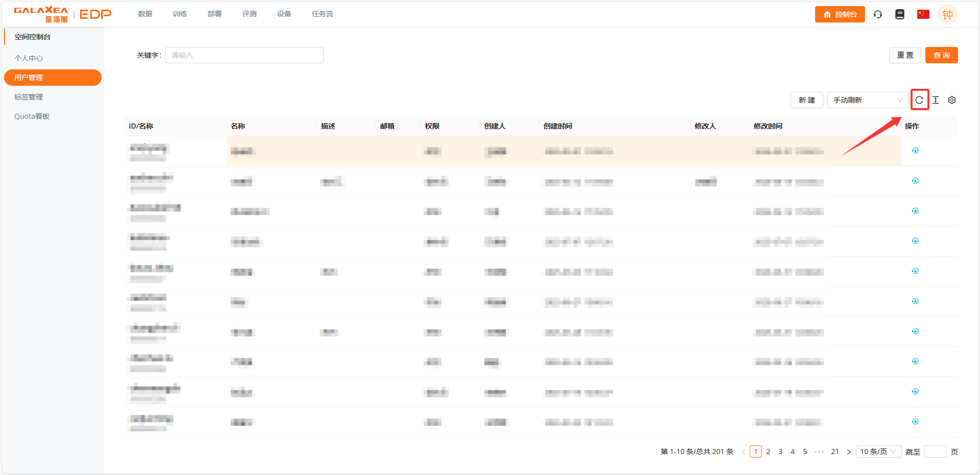Screen dimensions: 980x475
Task: Click the 查询 search button
Action: coord(941,55)
